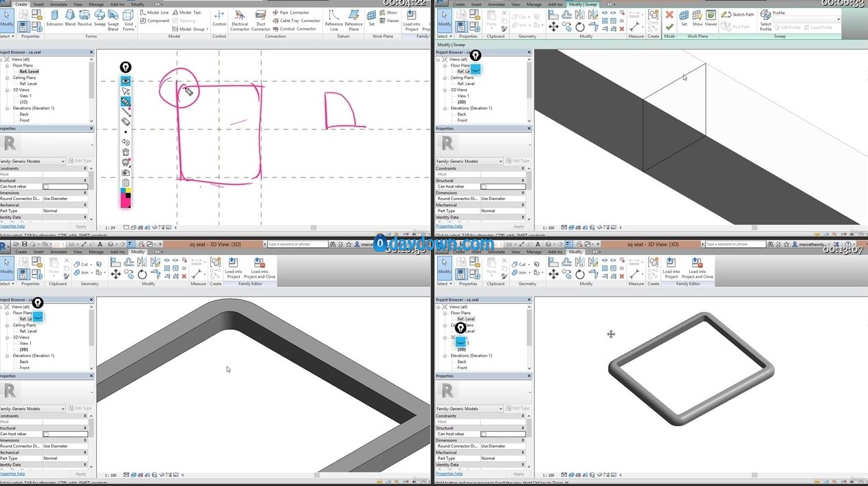Click the search box in the rounded-corner frame
This screenshot has height=486, width=868.
297,244
